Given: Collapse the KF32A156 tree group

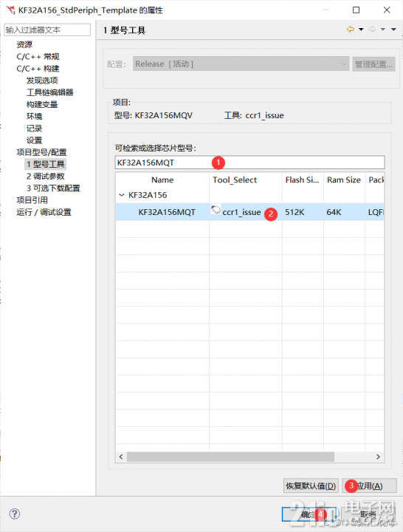Looking at the screenshot, I should coord(121,195).
